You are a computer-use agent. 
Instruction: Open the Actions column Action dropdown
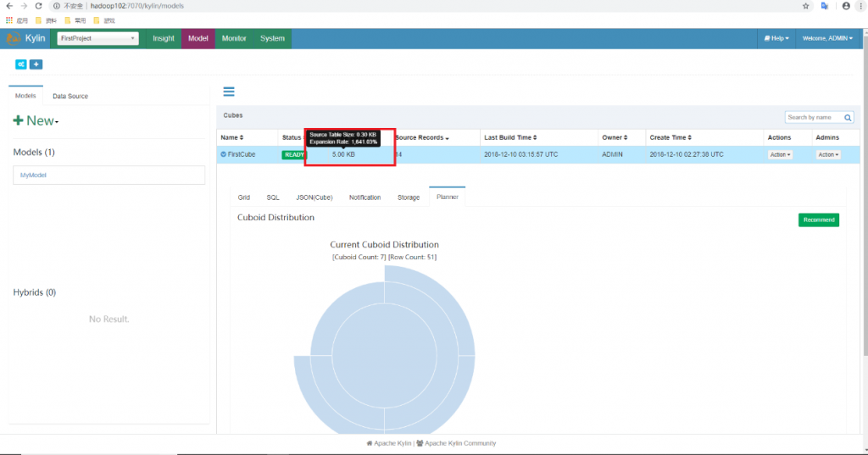click(x=780, y=155)
